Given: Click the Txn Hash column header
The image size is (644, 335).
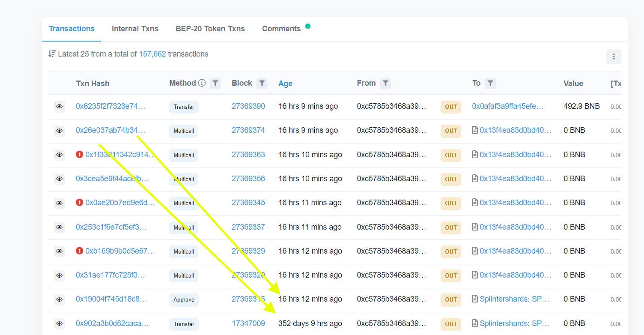Looking at the screenshot, I should pos(93,84).
